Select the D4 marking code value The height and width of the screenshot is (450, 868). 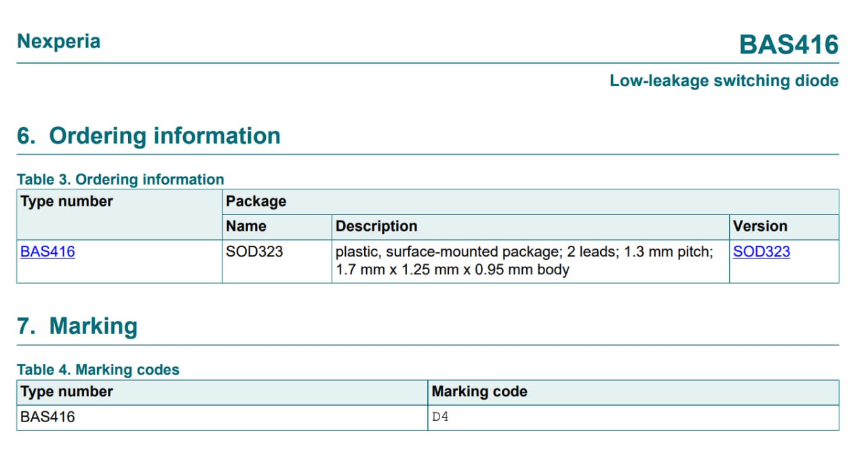pyautogui.click(x=440, y=417)
